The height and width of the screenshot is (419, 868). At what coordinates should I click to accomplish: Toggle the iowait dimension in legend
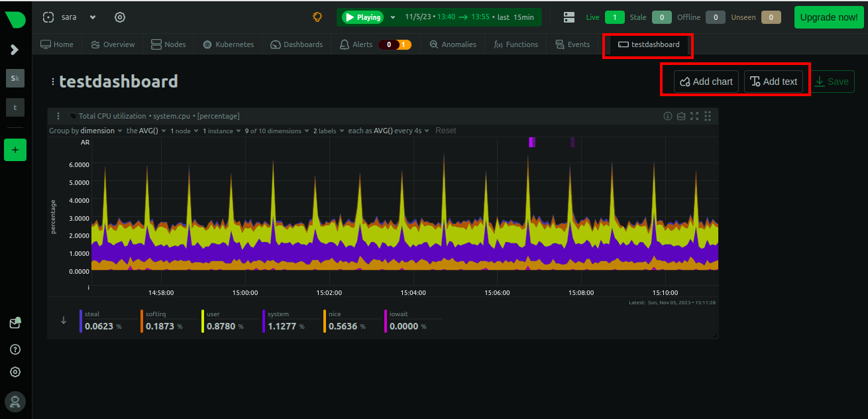click(398, 314)
